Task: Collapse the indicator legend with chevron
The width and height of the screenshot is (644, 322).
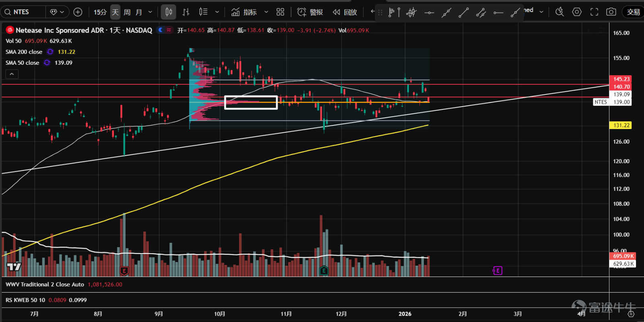Action: [x=12, y=74]
